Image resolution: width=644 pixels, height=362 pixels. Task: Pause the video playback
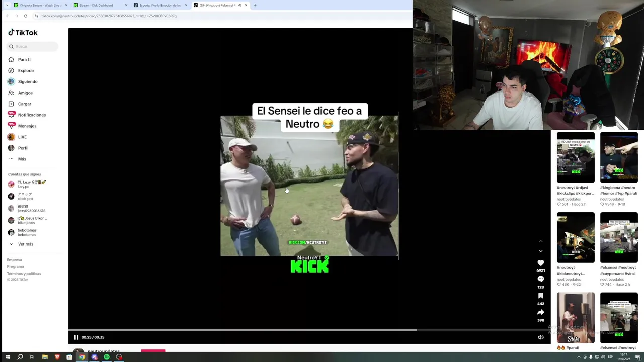tap(76, 337)
